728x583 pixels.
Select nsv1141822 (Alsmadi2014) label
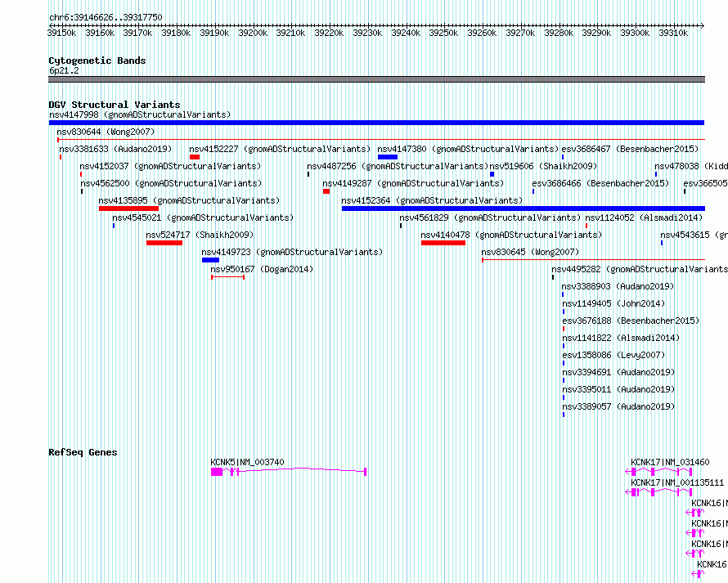pyautogui.click(x=621, y=338)
